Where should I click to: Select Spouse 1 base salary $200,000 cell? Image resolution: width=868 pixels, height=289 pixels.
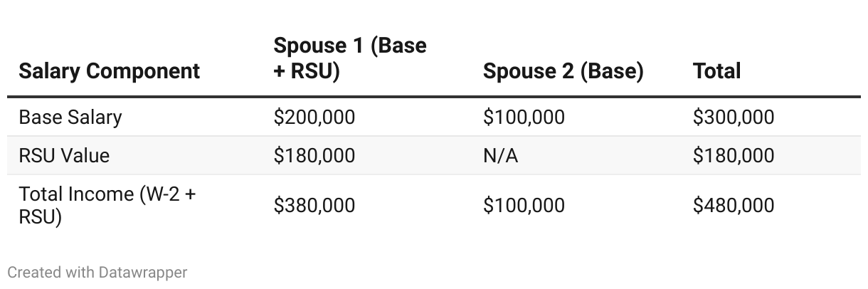314,117
